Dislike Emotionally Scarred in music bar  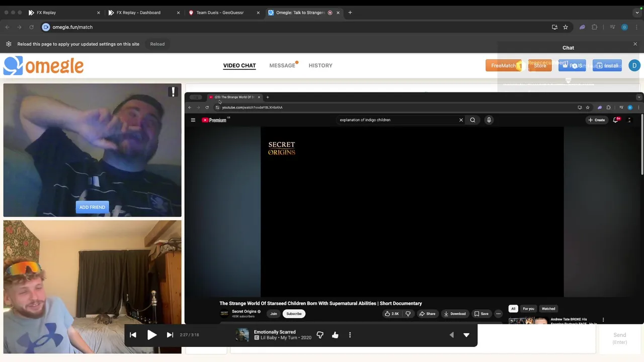tap(320, 335)
